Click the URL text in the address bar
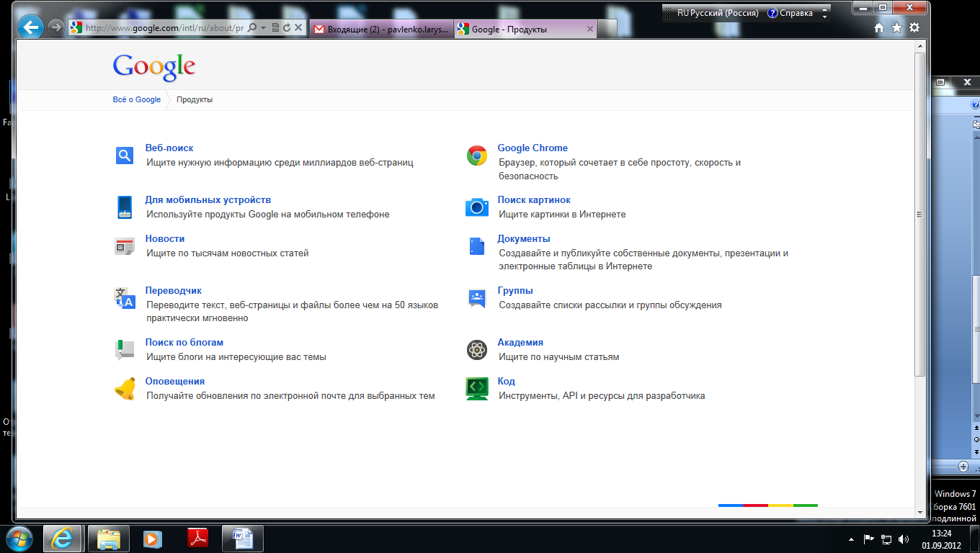Viewport: 980px width, 553px height. click(x=164, y=28)
